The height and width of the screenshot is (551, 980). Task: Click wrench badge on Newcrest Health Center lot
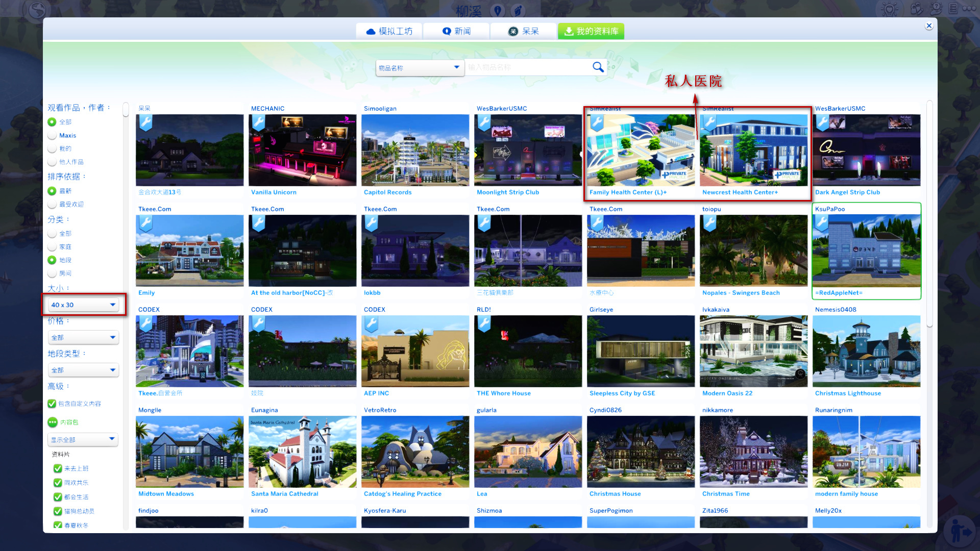tap(709, 123)
